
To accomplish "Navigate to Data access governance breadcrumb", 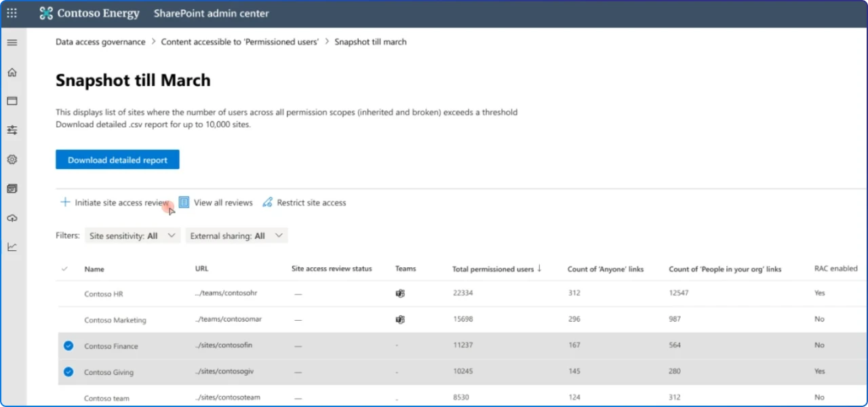I will 100,41.
